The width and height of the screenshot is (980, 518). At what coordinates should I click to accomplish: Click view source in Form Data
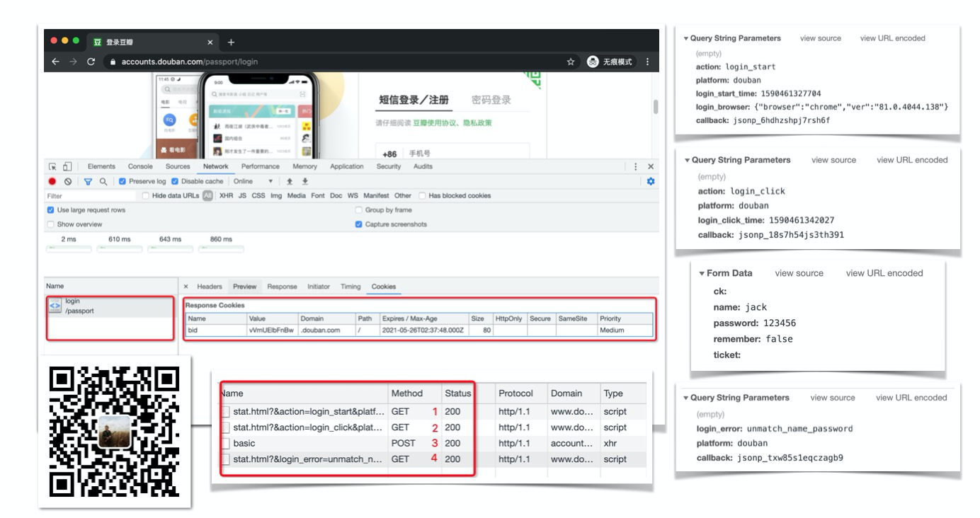[799, 273]
